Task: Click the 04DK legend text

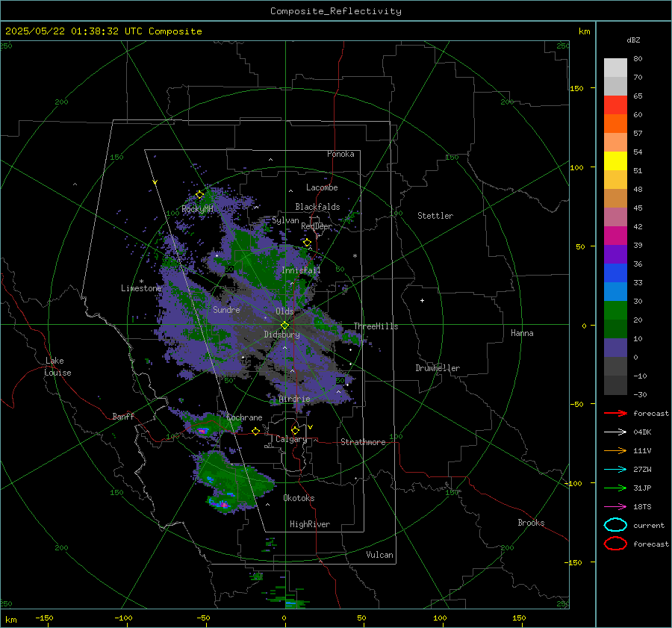Action: tap(642, 432)
